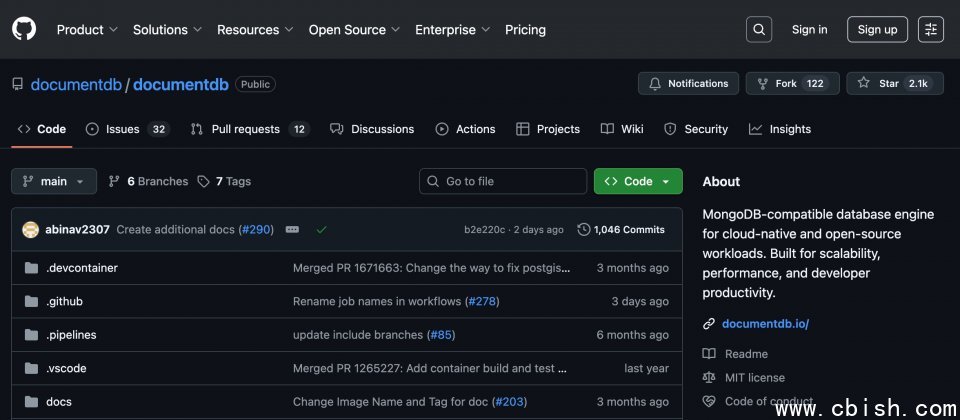Expand the green Code dropdown
Image resolution: width=960 pixels, height=420 pixels.
pyautogui.click(x=638, y=181)
